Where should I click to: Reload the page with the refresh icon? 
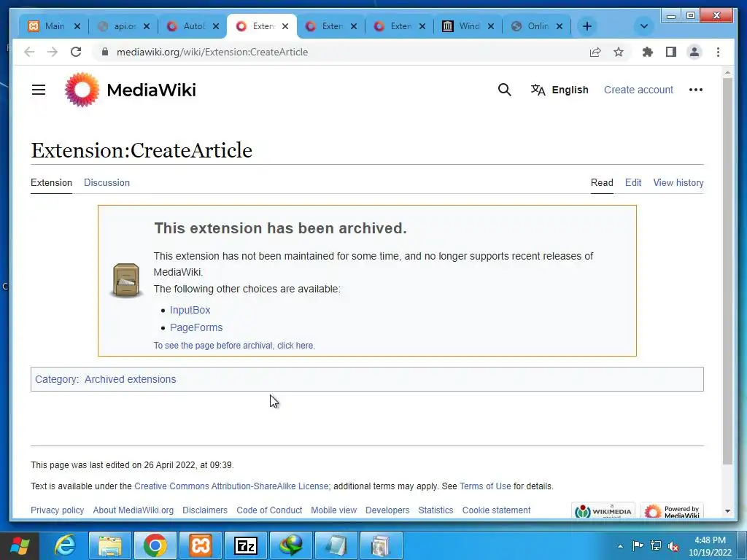(x=76, y=52)
